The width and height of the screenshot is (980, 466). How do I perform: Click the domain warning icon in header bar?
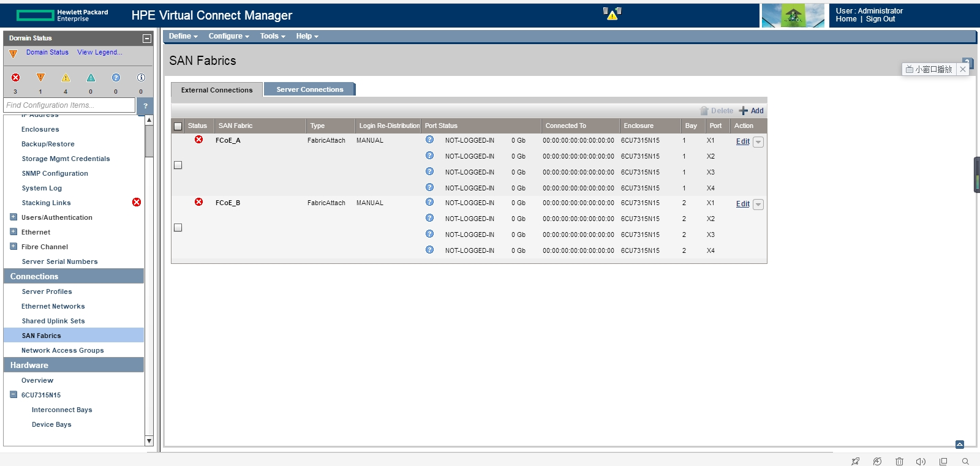click(x=612, y=13)
